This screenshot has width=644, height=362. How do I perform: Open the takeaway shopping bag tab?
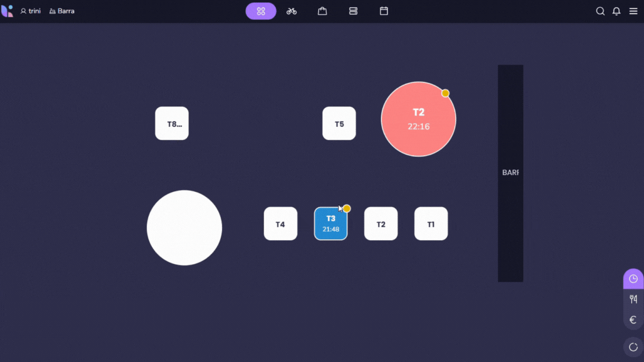(x=323, y=11)
